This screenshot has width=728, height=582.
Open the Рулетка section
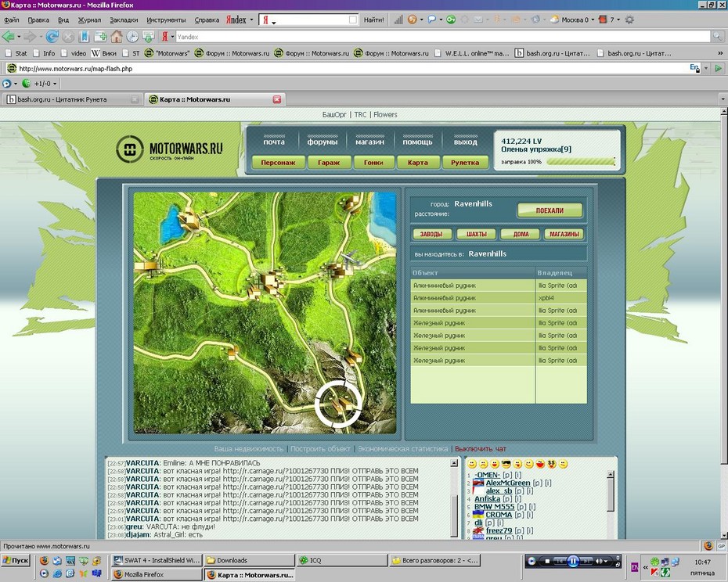[465, 163]
